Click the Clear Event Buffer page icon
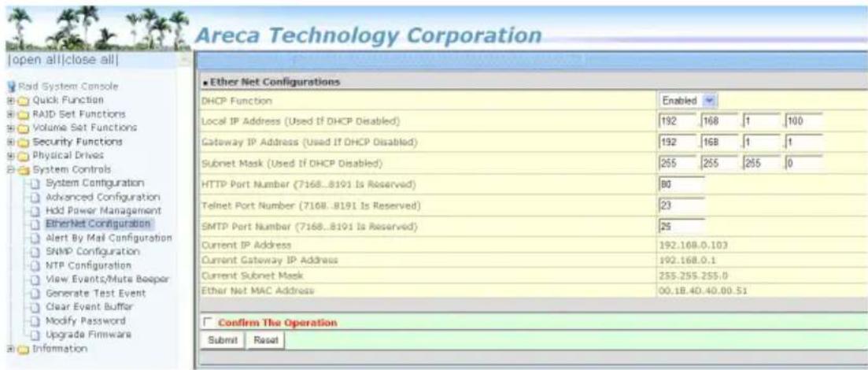Screen dimensions: 868x370 click(35, 307)
